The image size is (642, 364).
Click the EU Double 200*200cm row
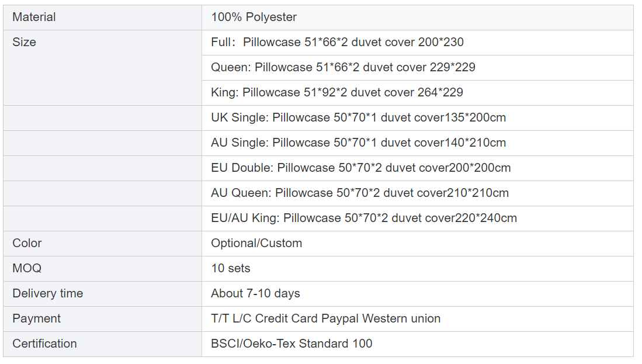[x=360, y=168]
